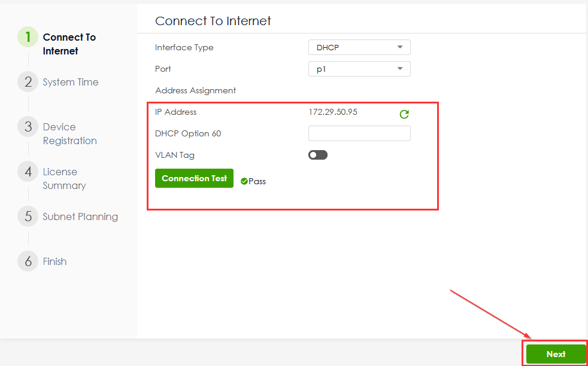This screenshot has width=588, height=366.
Task: Click the green Pass checkmark icon
Action: pos(244,181)
